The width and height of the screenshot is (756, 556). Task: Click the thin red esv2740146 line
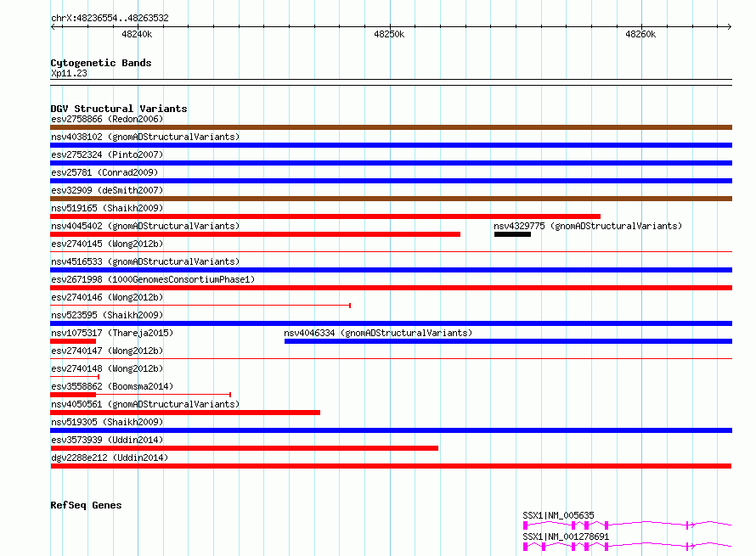click(200, 306)
